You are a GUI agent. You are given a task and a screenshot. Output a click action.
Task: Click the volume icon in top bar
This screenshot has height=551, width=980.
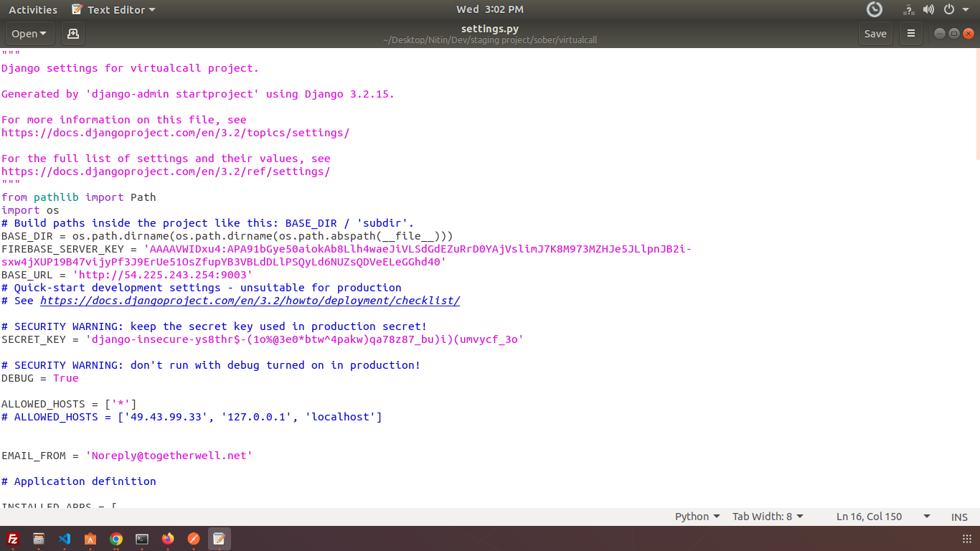(929, 9)
